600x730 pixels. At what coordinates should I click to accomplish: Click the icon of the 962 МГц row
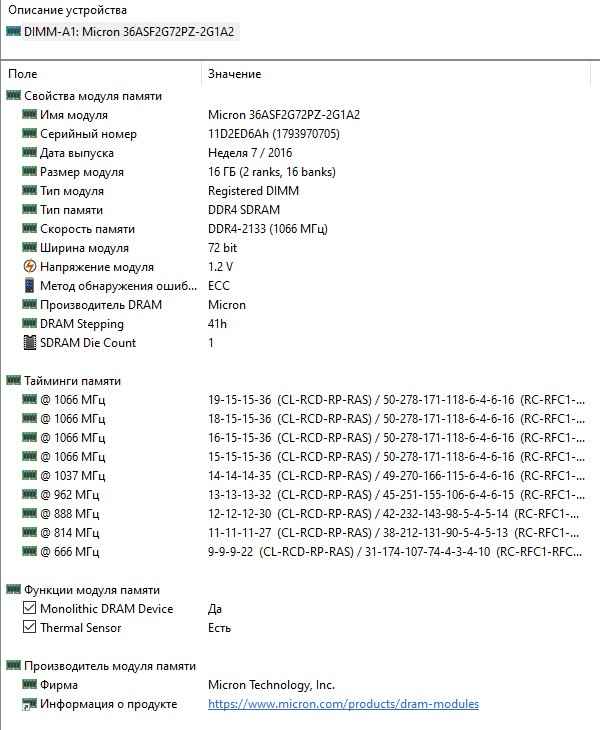click(x=29, y=494)
